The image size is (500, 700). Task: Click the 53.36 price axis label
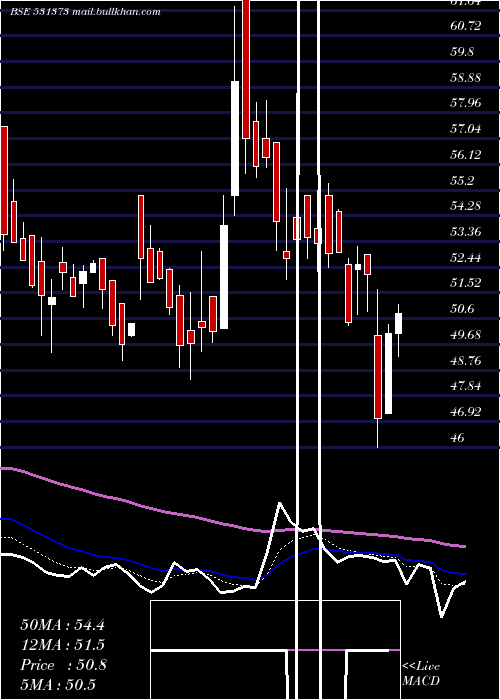point(466,232)
